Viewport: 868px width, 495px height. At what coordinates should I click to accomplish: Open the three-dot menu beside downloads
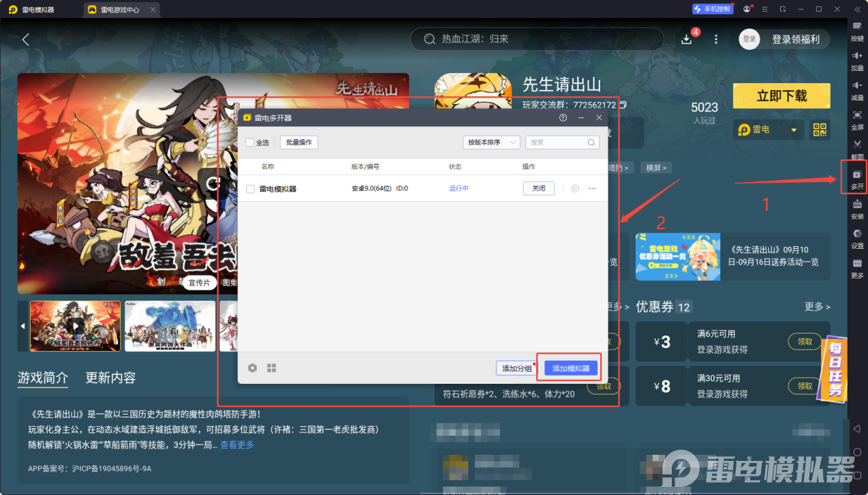pos(716,39)
